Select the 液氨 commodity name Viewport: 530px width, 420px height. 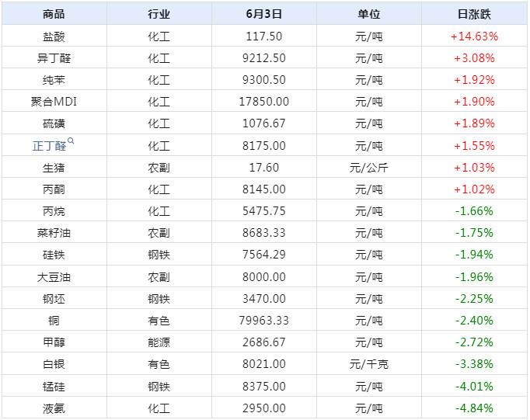(x=54, y=408)
